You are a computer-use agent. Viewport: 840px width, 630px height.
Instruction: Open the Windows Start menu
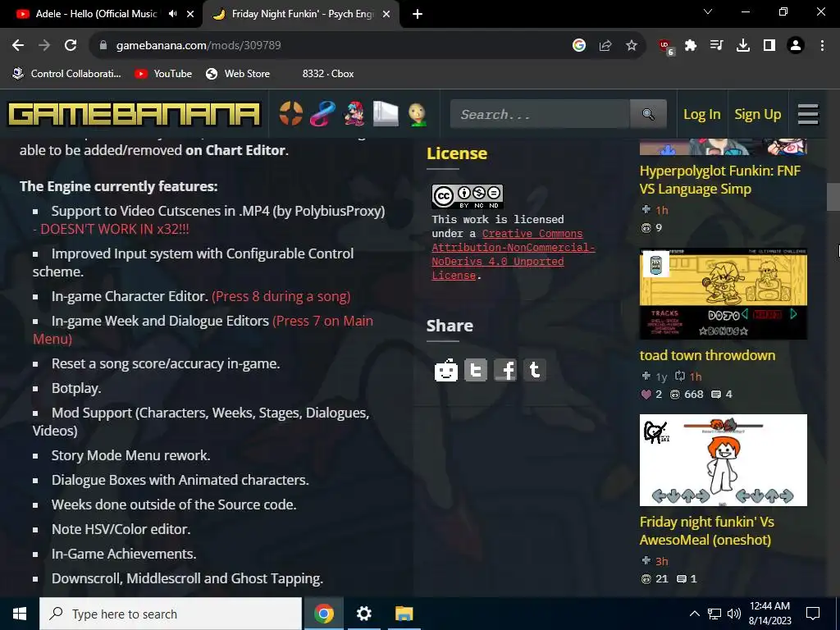coord(20,614)
